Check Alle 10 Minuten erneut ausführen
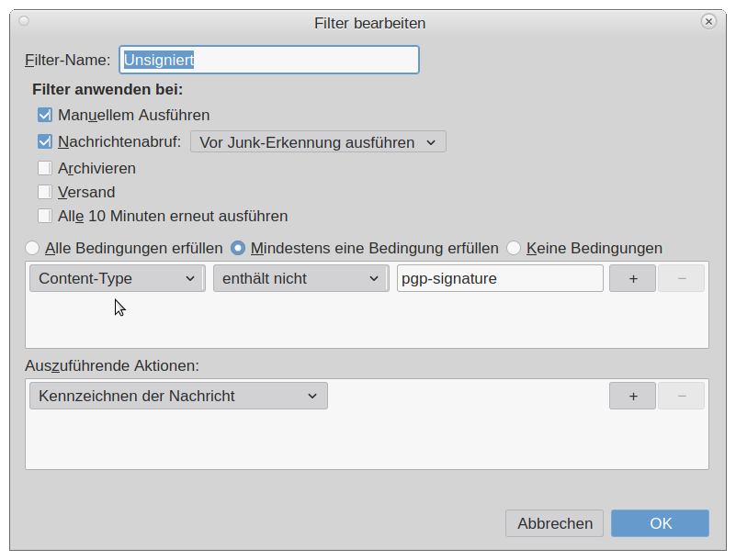736x560 pixels. point(45,217)
